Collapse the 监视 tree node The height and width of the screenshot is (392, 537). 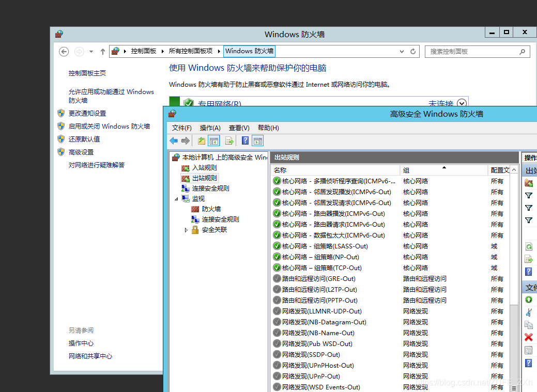(176, 199)
